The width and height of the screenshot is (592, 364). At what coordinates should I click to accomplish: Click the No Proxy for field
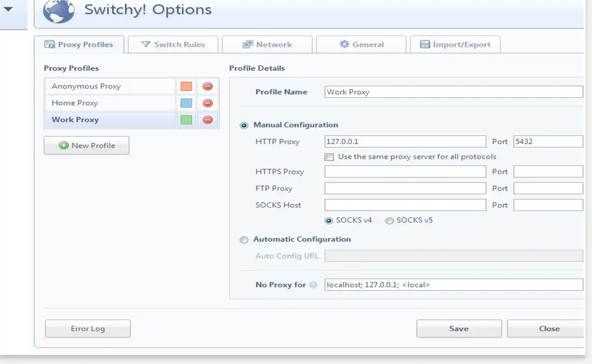tap(454, 285)
